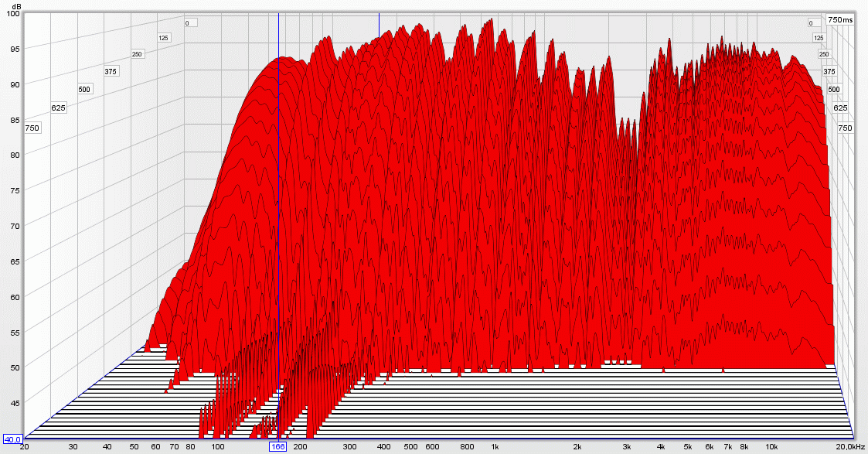Click the 75 label on the dB axis
This screenshot has width=868, height=454.
[15, 190]
